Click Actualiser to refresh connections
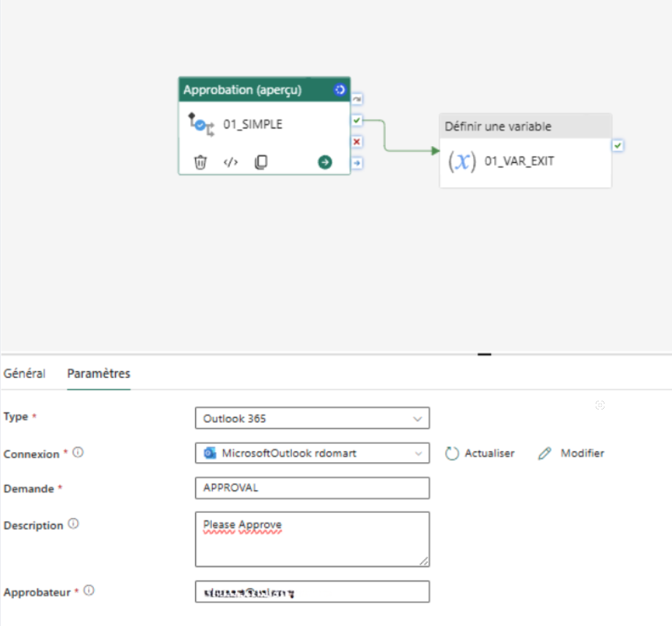 (x=480, y=454)
